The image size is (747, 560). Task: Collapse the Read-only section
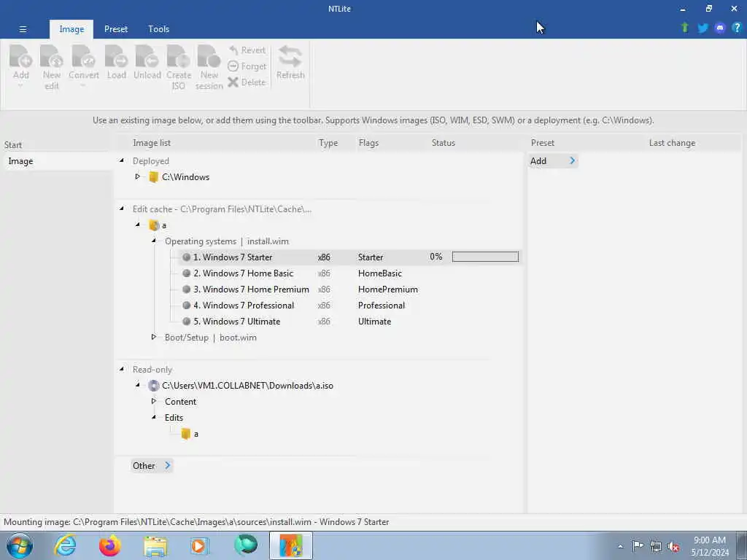[122, 369]
